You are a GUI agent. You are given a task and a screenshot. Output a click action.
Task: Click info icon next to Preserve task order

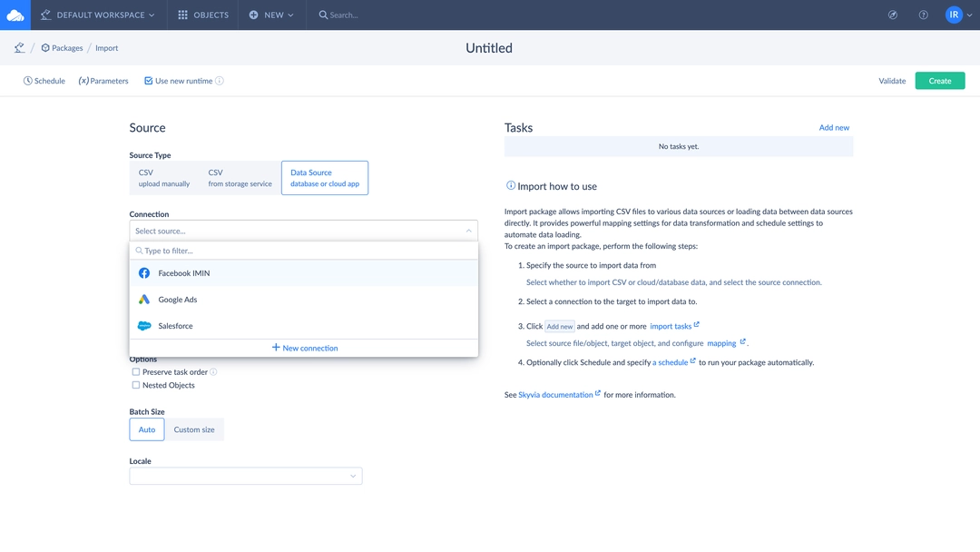tap(213, 372)
